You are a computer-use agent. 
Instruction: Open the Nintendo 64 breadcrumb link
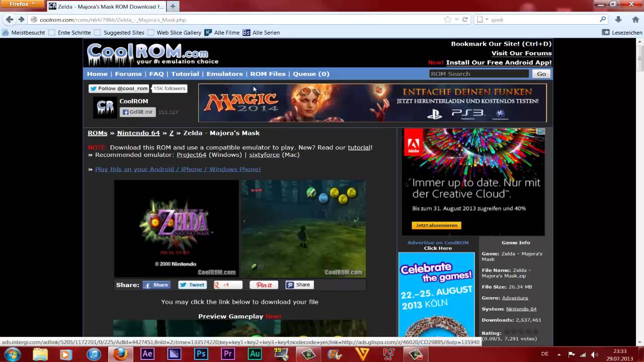click(x=138, y=133)
